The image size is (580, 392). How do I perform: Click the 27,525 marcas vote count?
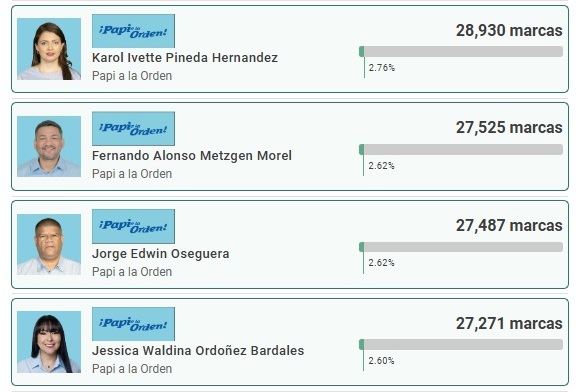(509, 128)
